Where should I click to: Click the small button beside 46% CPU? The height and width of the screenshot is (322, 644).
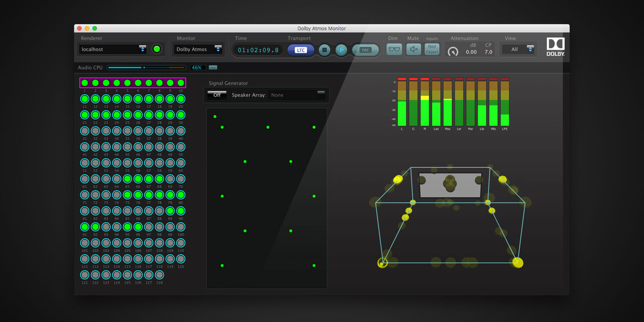tap(213, 67)
